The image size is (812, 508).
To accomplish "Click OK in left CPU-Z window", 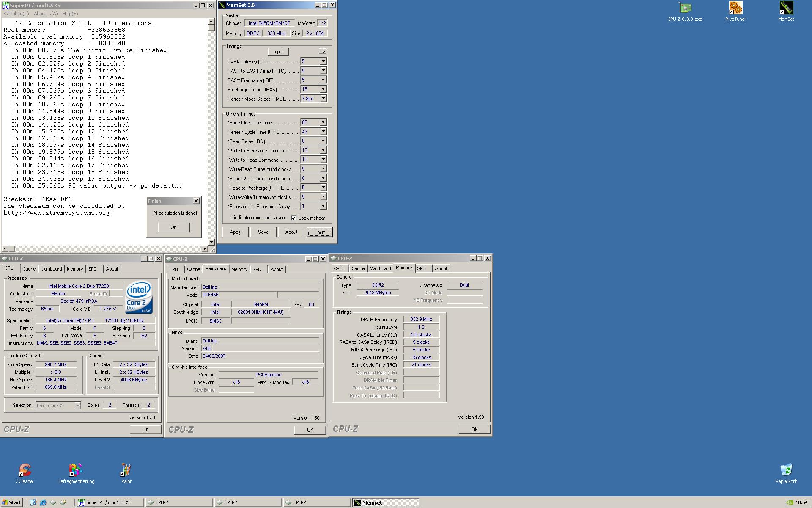I will click(x=145, y=429).
